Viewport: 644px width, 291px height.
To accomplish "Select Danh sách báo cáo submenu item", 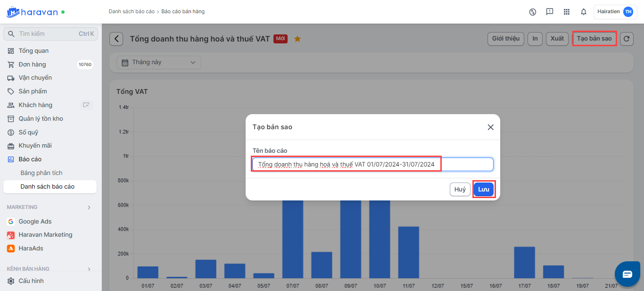I will click(50, 187).
